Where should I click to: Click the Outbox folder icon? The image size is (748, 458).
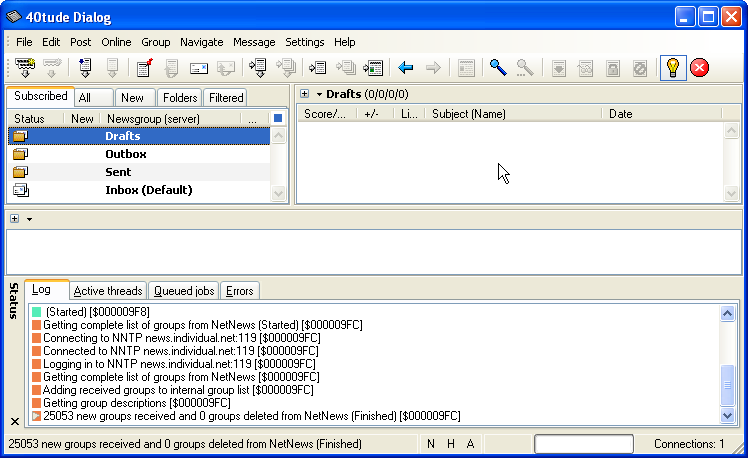click(x=21, y=154)
